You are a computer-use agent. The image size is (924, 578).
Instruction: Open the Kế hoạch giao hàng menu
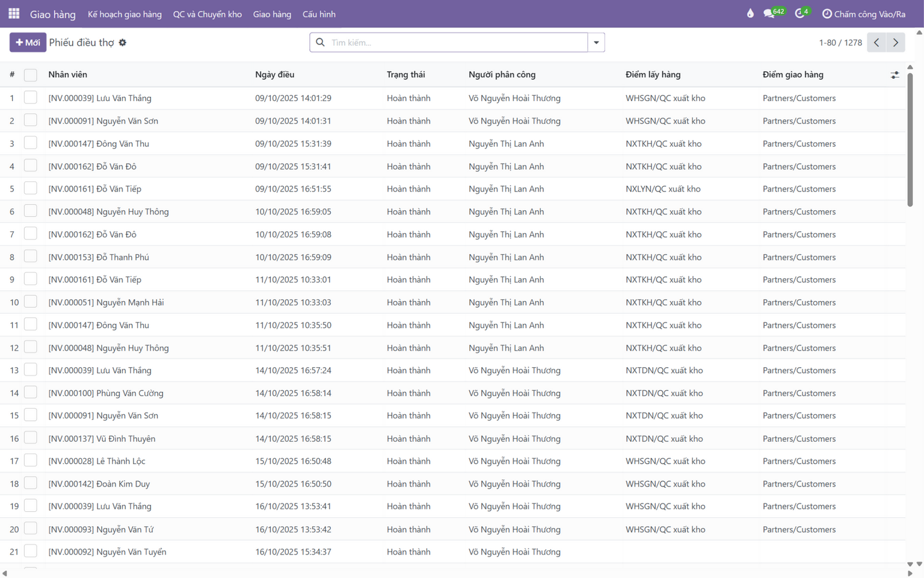pos(125,14)
